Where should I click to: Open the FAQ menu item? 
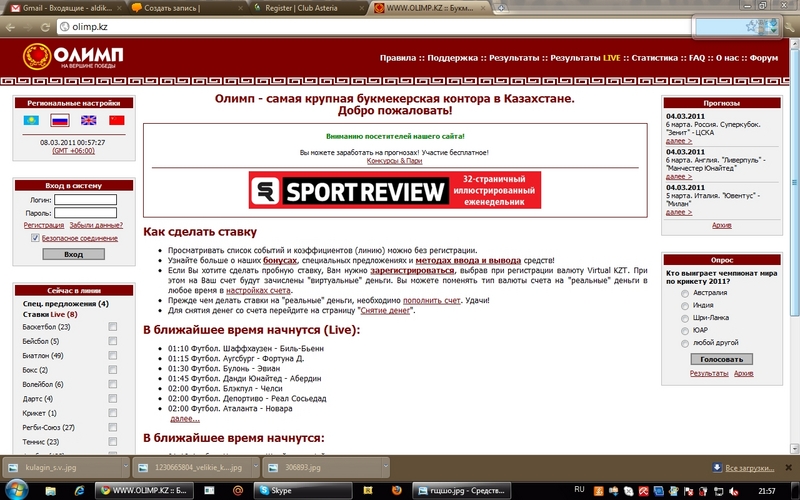pos(697,58)
